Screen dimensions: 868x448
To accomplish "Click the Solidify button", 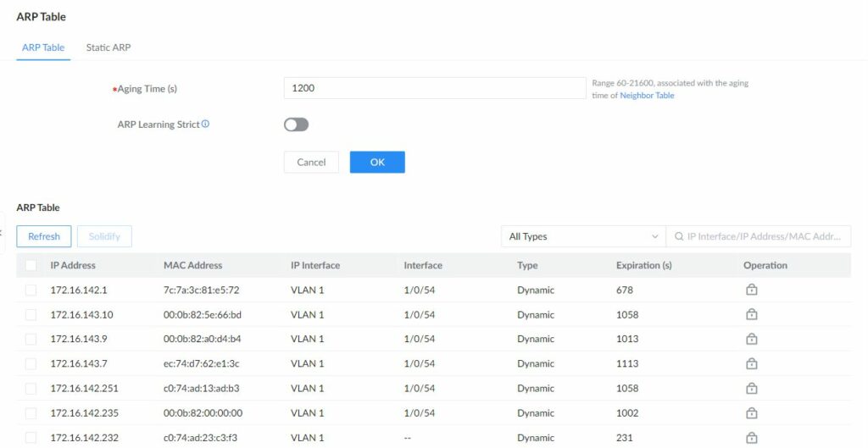I will pos(104,236).
